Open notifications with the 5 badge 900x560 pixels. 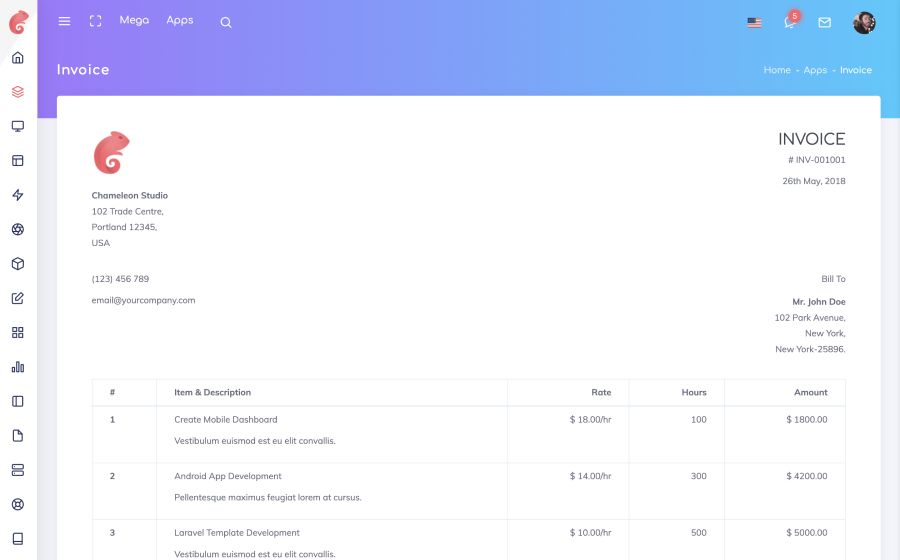click(x=790, y=22)
